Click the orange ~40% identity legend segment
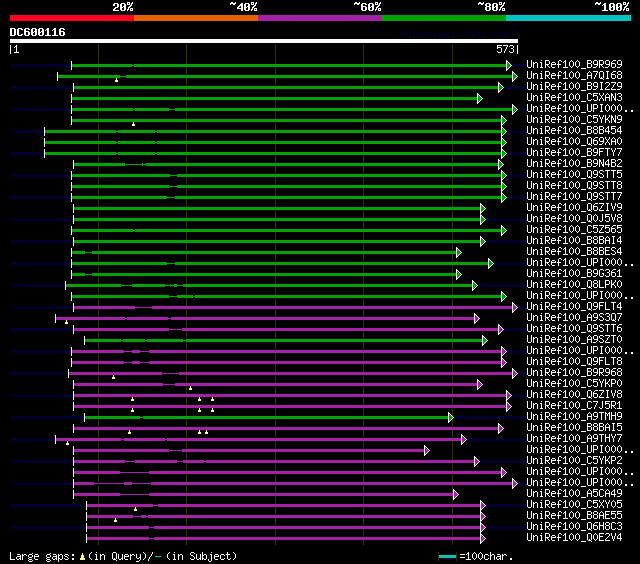Screen dimensions: 640x564 pyautogui.click(x=196, y=18)
